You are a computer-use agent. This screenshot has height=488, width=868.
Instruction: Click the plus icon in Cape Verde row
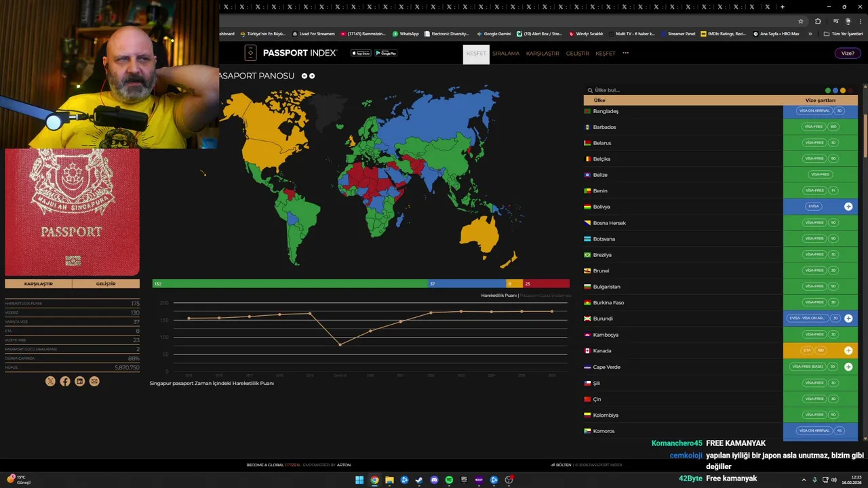(848, 367)
